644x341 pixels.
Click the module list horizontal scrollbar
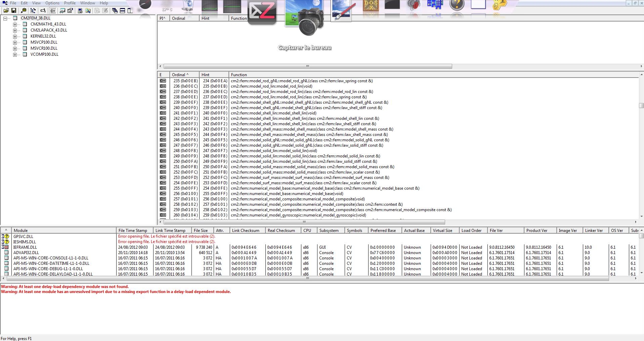[x=307, y=279]
